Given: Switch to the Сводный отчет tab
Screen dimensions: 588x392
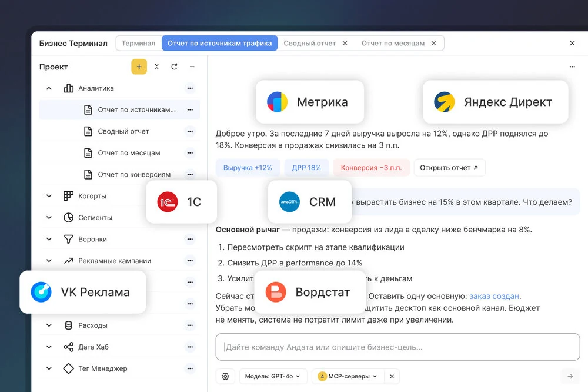Looking at the screenshot, I should point(309,43).
